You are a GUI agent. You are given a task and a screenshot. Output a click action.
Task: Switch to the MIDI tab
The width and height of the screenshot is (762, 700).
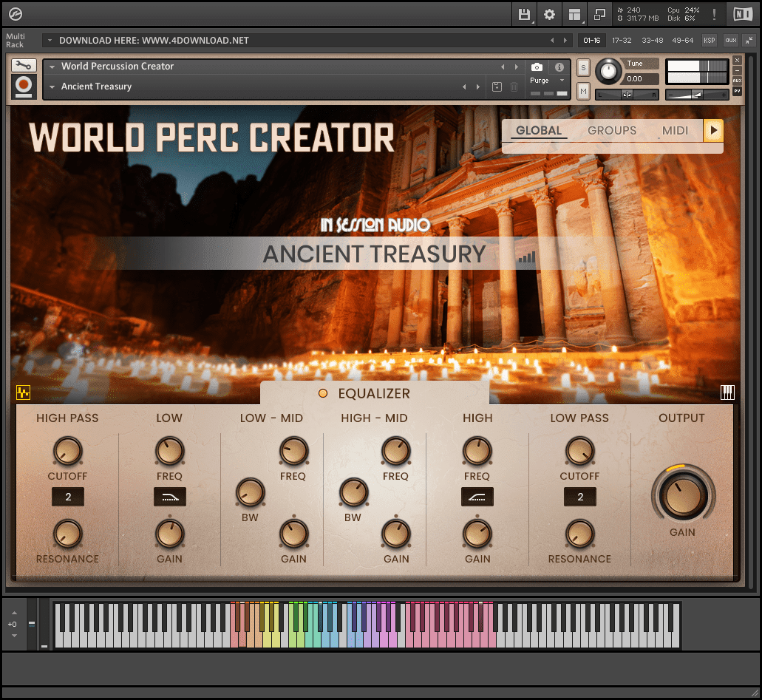pyautogui.click(x=675, y=130)
